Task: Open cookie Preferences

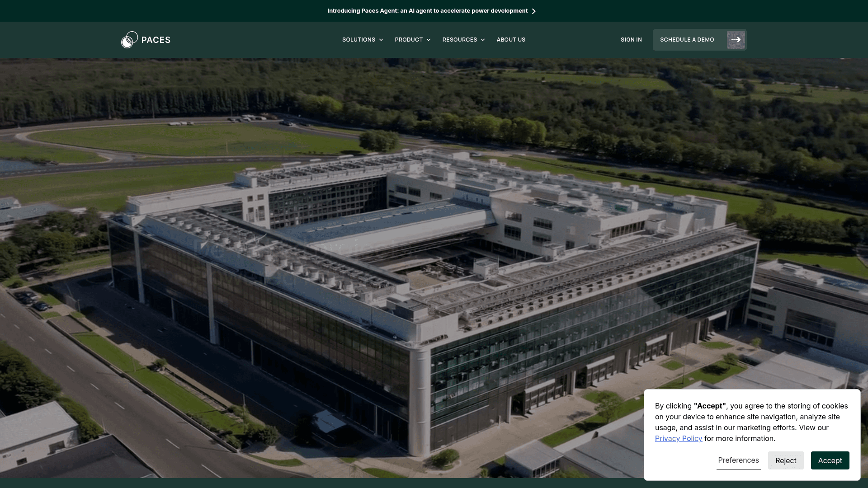Action: pyautogui.click(x=738, y=460)
